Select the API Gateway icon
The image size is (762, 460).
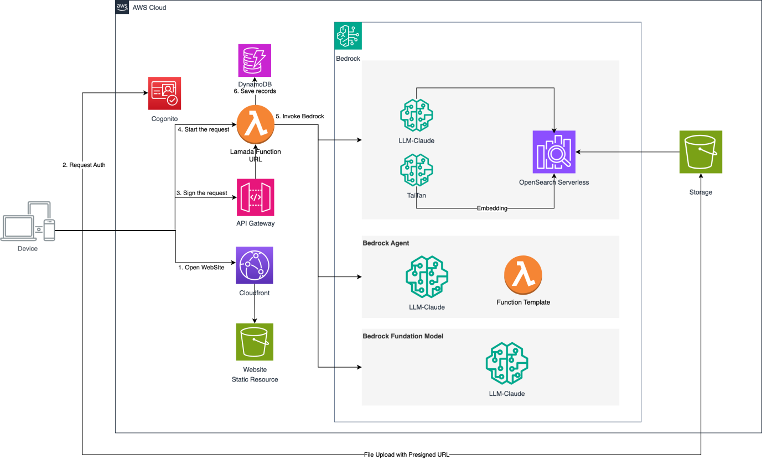(256, 197)
